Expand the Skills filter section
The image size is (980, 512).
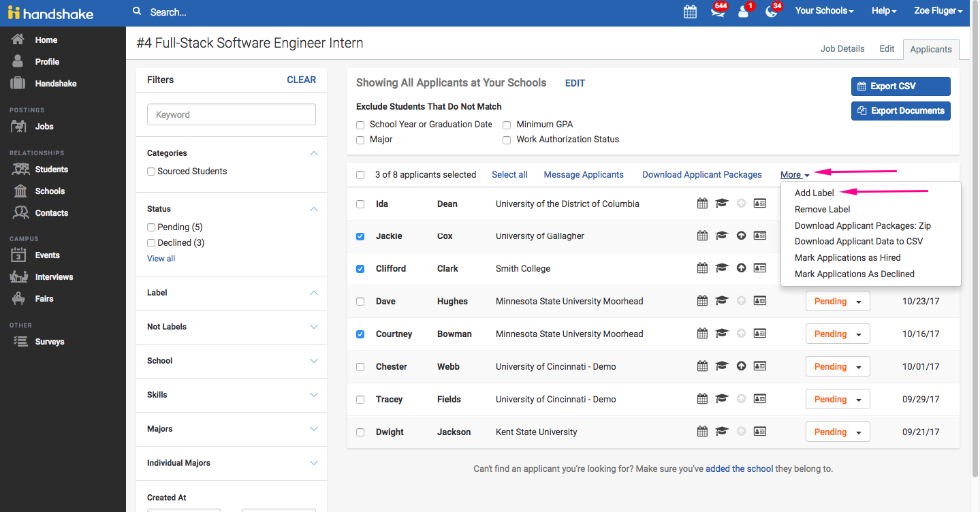313,394
